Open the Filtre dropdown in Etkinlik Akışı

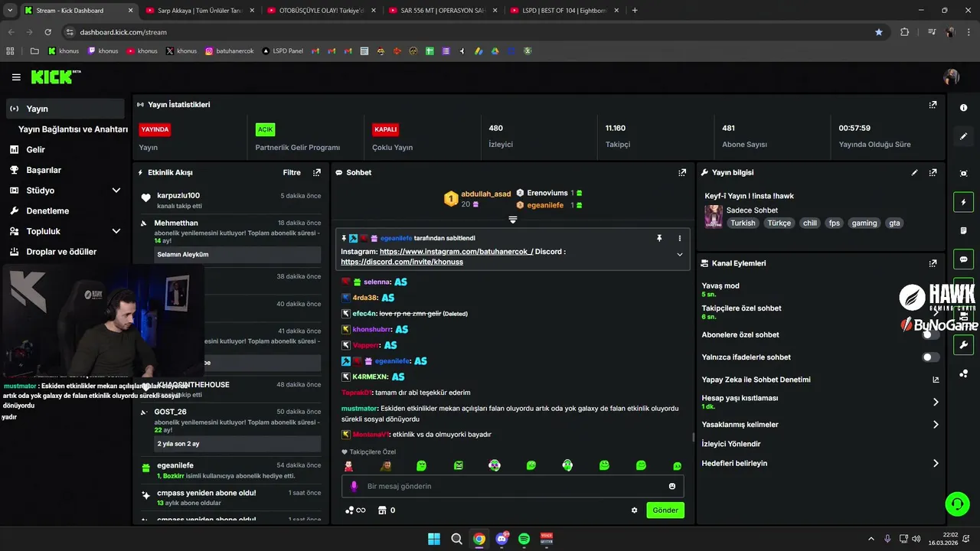292,173
